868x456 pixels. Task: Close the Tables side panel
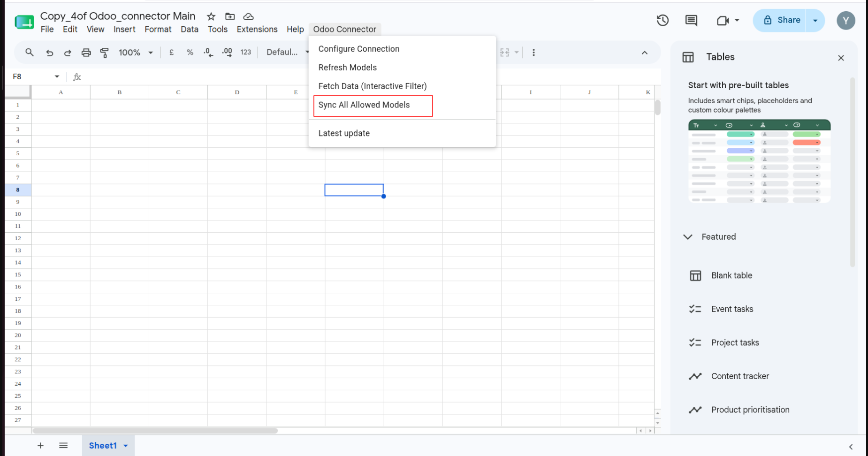(841, 58)
